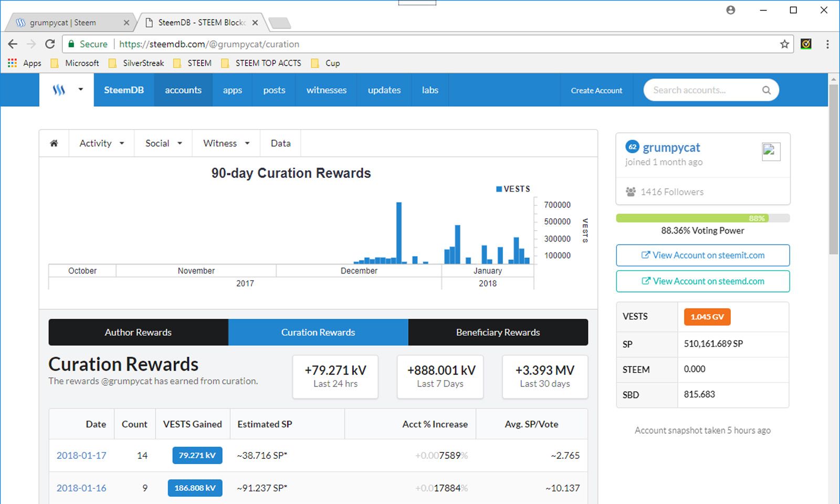Screen dimensions: 840x504
Task: Click the browser address bar URL
Action: 209,44
